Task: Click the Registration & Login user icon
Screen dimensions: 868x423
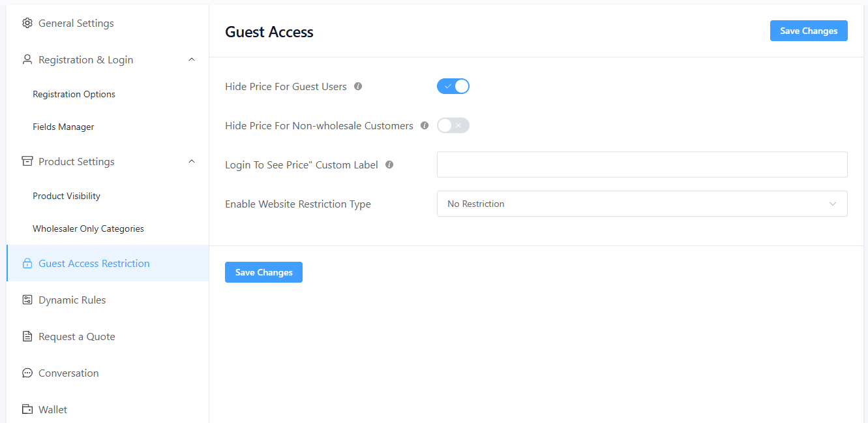Action: (27, 60)
